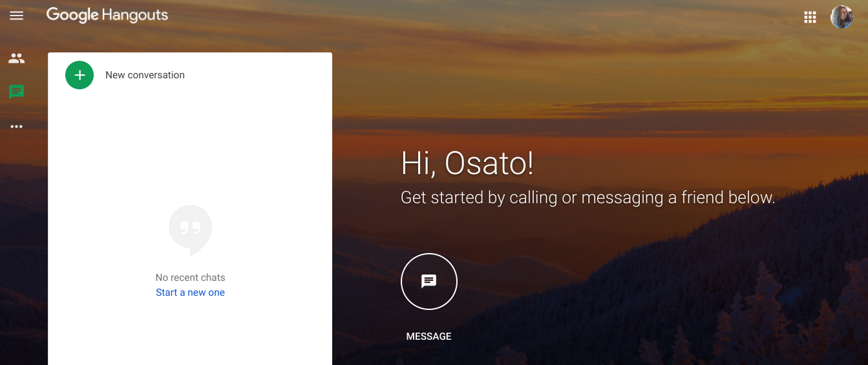Click the circular Message chat icon
Image resolution: width=868 pixels, height=365 pixels.
pos(429,282)
